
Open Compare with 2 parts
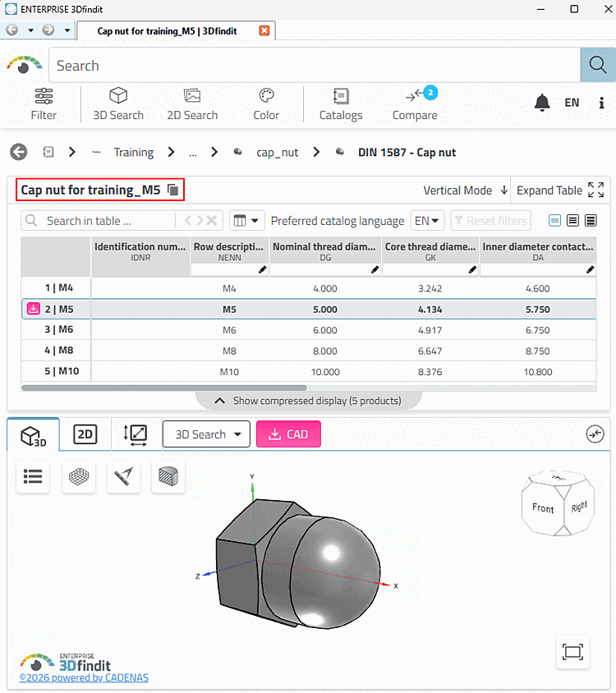[x=415, y=104]
